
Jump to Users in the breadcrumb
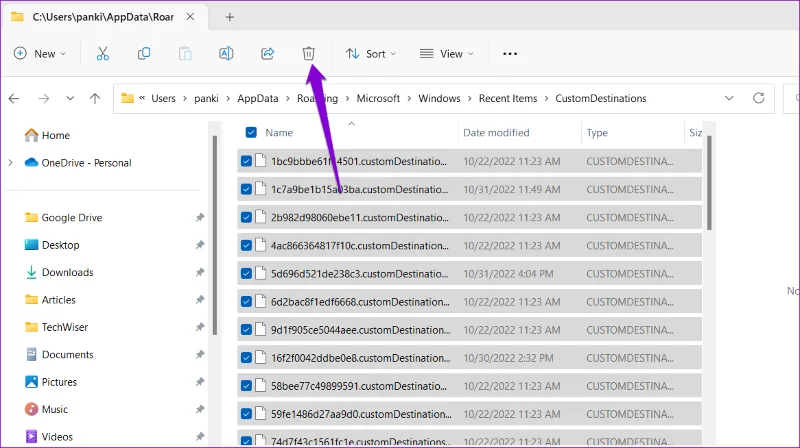[x=163, y=98]
